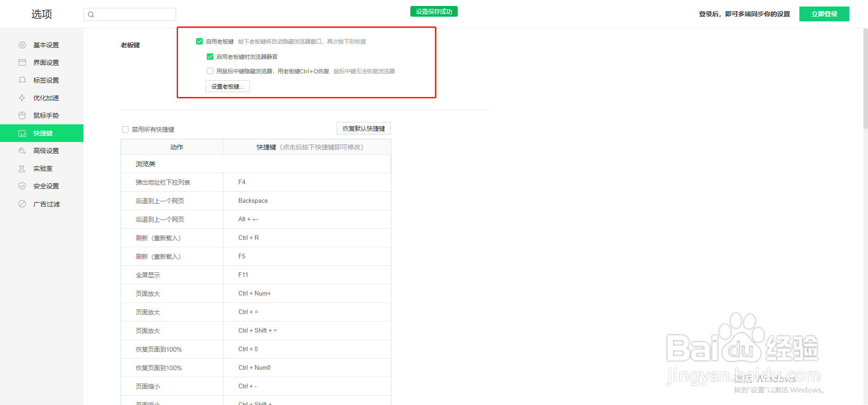Click the 标签设置 tab icon
The width and height of the screenshot is (868, 405).
click(22, 80)
